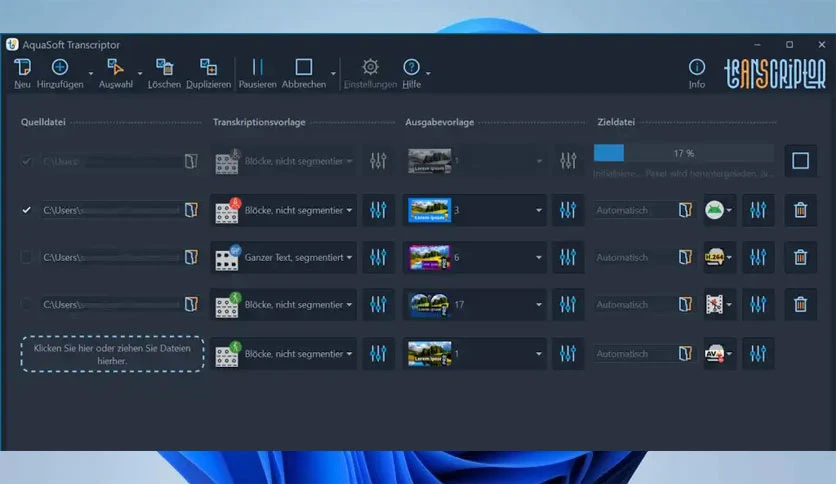
Task: Click the Quelldatei column header
Action: pos(43,122)
